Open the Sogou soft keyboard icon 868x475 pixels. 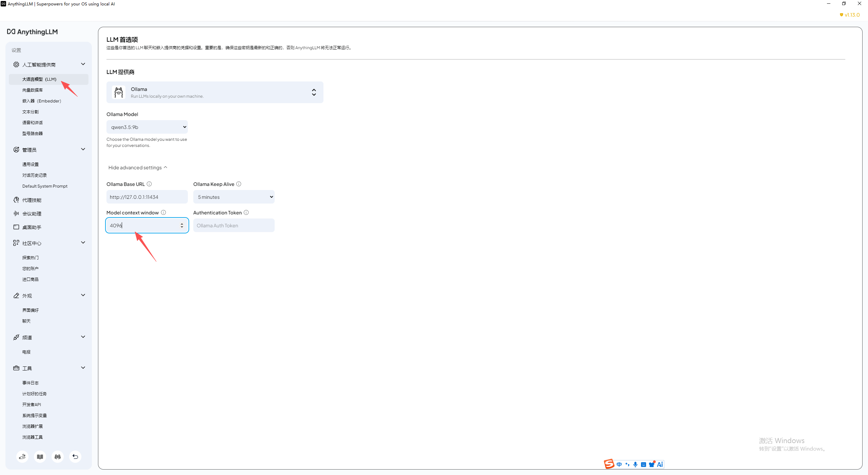(644, 464)
